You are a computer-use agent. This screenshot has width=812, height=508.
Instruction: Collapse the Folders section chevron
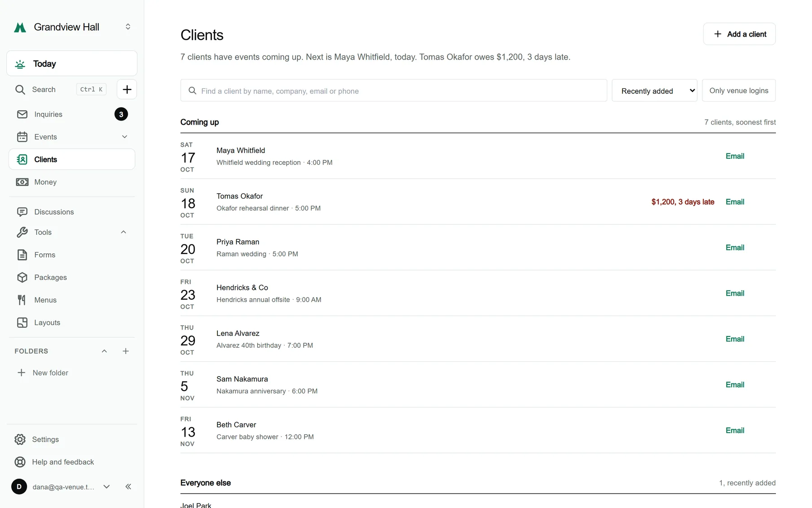tap(104, 351)
